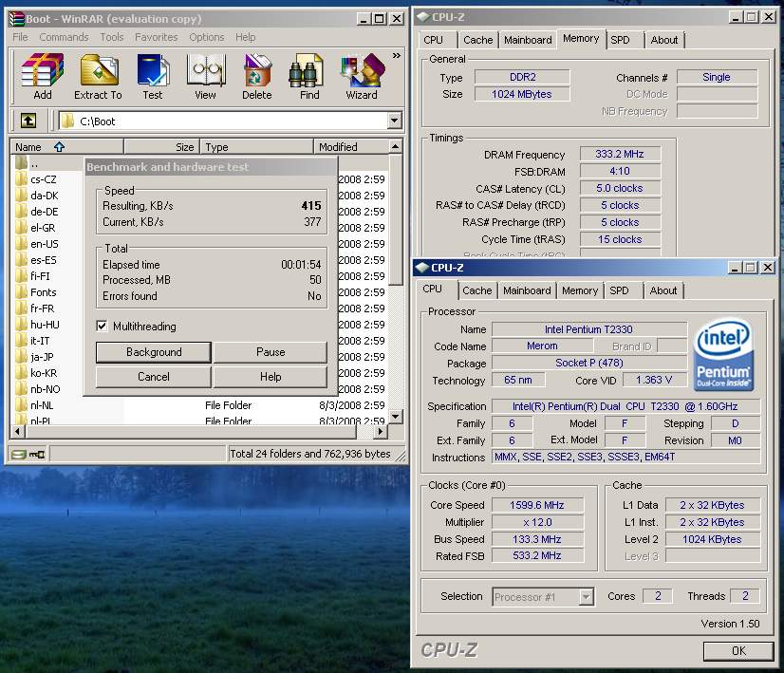Click the horizontal scroll right arrow
Image resolution: width=784 pixels, height=673 pixels.
pos(381,431)
